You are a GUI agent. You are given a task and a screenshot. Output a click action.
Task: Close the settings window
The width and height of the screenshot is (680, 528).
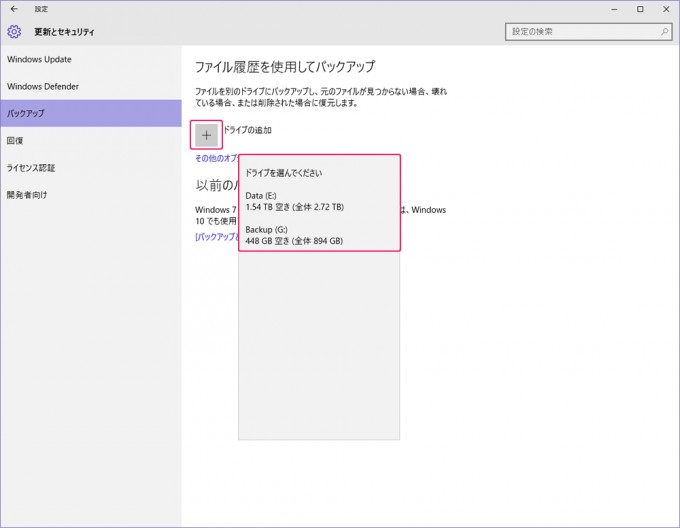[x=666, y=9]
